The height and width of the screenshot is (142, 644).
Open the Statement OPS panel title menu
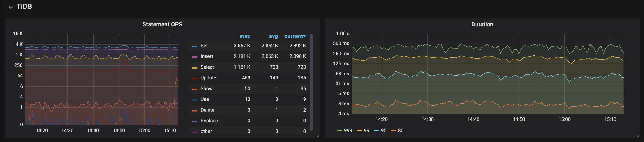point(162,24)
